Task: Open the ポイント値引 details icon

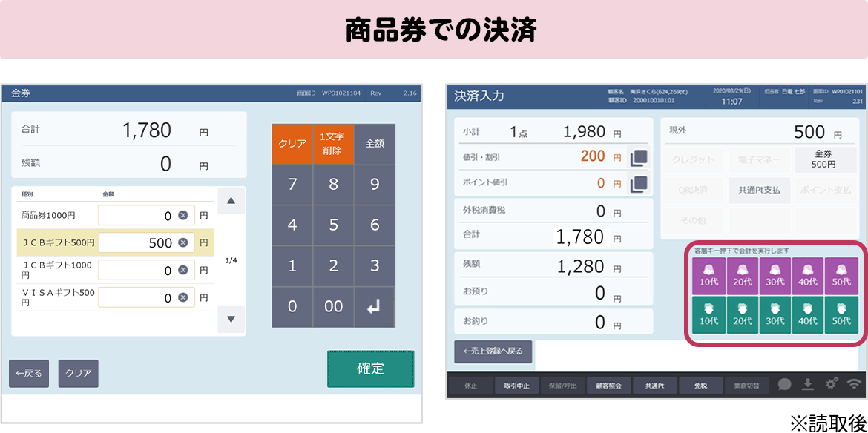Action: [x=638, y=182]
